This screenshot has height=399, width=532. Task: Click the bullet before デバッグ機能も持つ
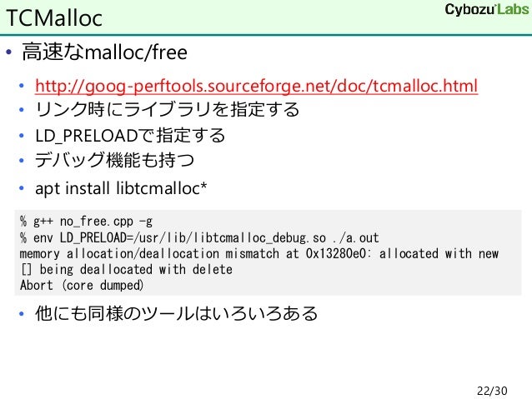click(x=23, y=160)
